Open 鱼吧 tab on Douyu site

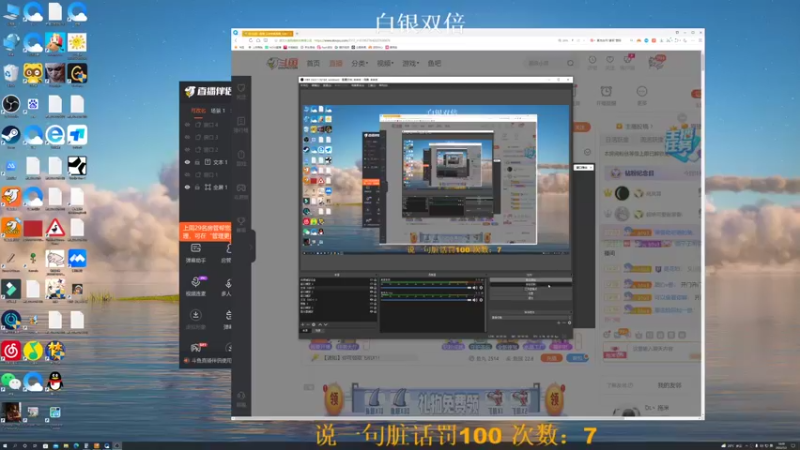coord(434,63)
